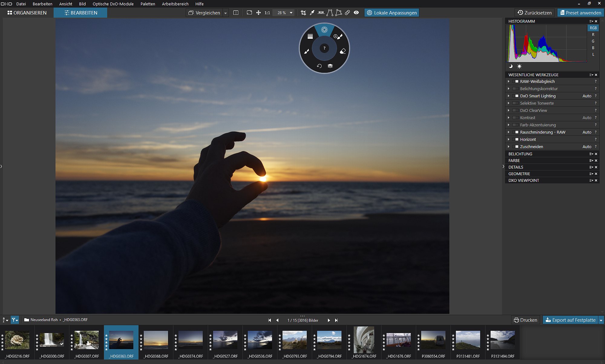Enable Belichtungskorrektur switch
The image size is (605, 364).
pos(515,89)
